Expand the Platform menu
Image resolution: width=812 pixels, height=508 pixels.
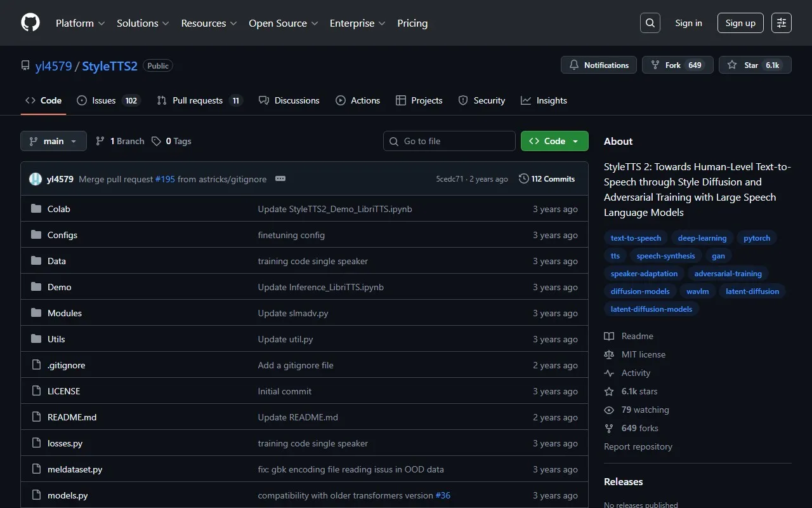[80, 23]
